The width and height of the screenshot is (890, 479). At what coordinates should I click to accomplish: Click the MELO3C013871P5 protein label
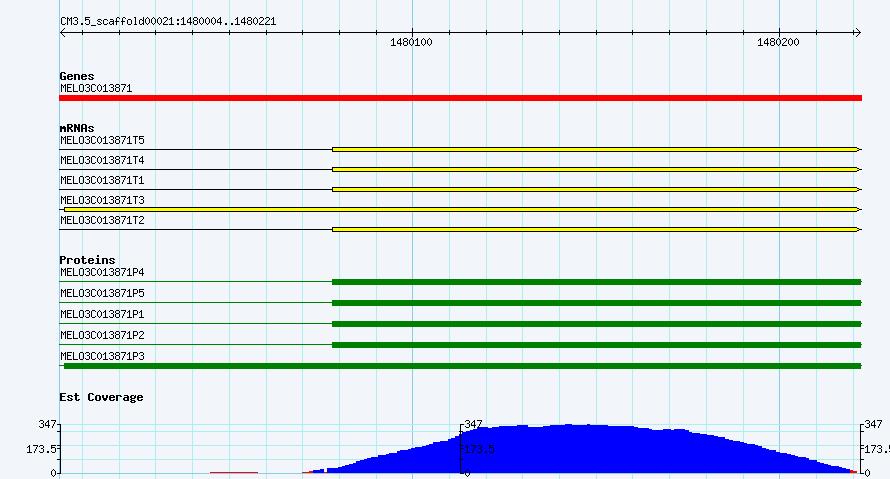point(102,293)
